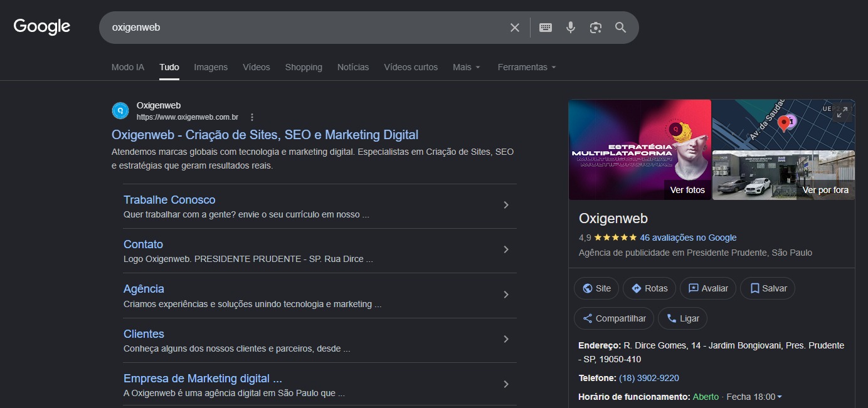Open the Ver por fora street view thumbnail
868x408 pixels.
tap(783, 175)
